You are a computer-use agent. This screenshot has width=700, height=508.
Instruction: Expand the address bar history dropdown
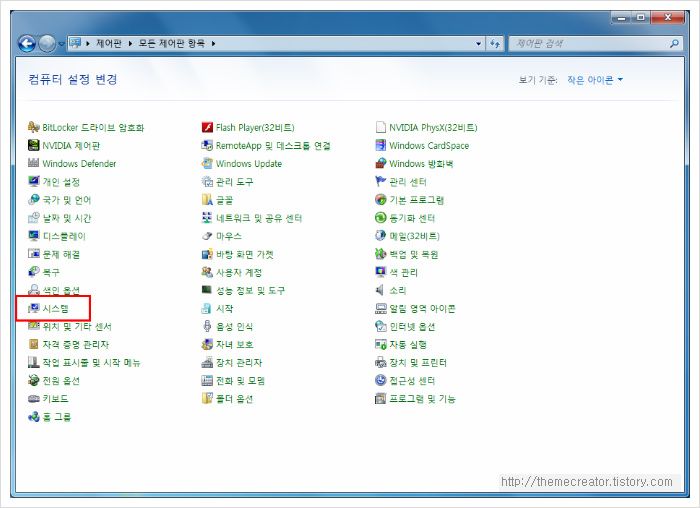[479, 44]
